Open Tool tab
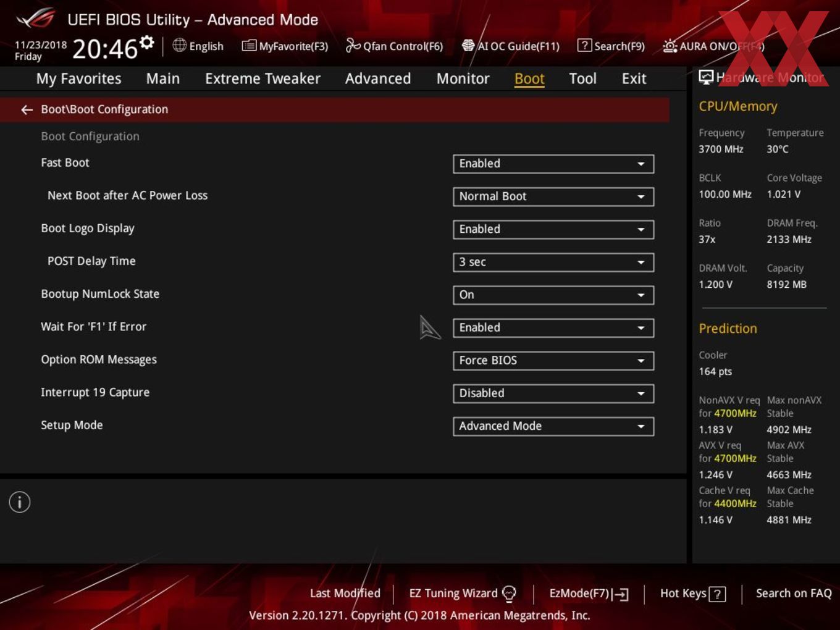The image size is (840, 630). (x=582, y=78)
